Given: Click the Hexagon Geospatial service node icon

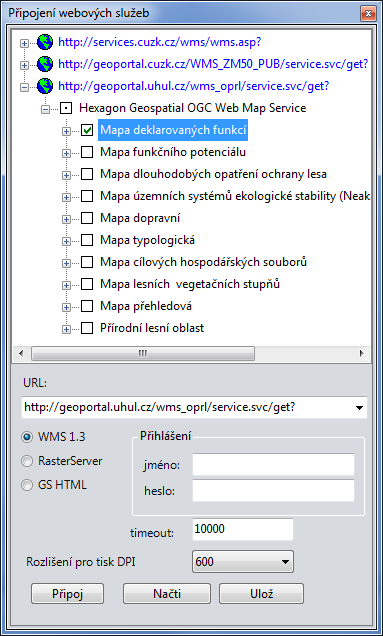Looking at the screenshot, I should tap(67, 109).
